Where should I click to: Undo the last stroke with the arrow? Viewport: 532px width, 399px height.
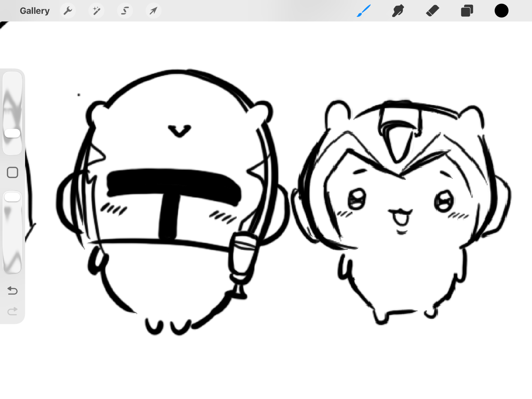pyautogui.click(x=12, y=290)
